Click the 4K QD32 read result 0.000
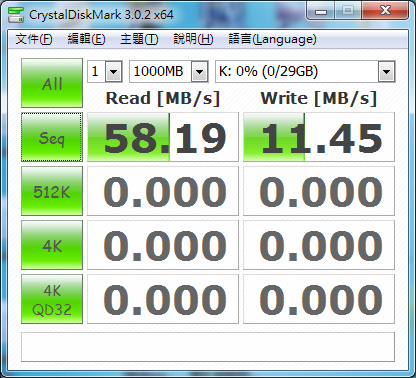Viewport: 416px width, 378px height. [x=163, y=299]
